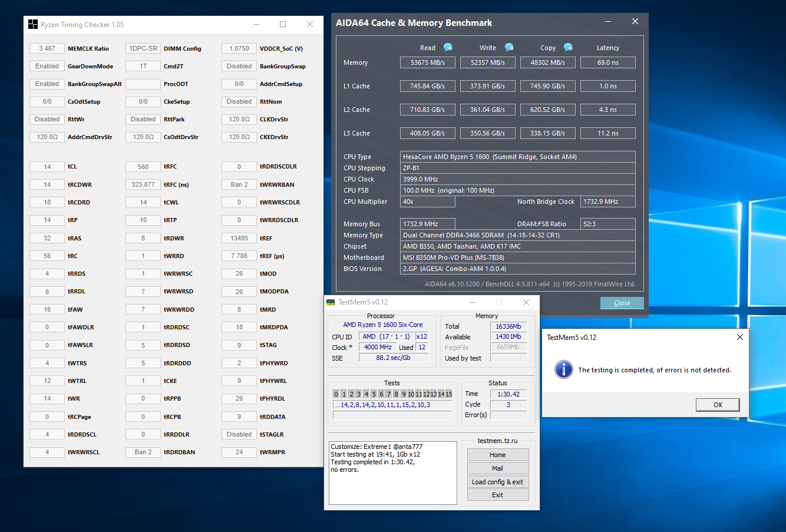Click the Total memory value 16336Mb

(508, 326)
